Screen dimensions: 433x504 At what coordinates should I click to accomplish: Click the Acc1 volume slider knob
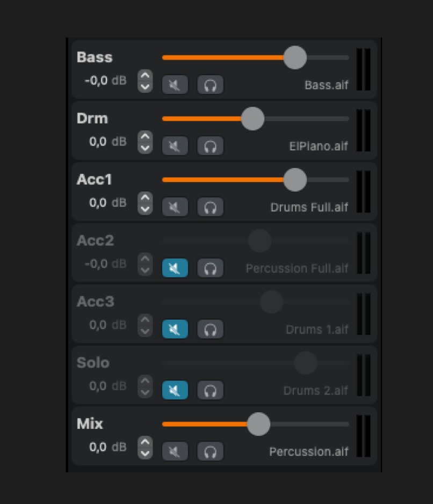[295, 180]
